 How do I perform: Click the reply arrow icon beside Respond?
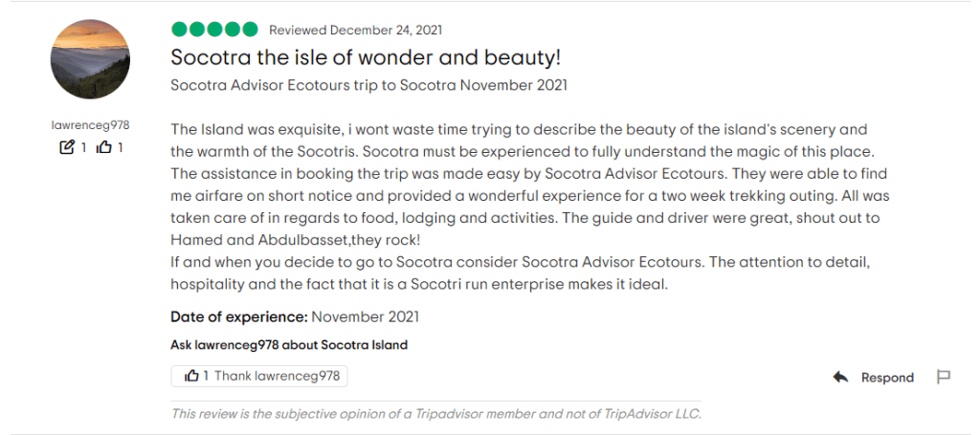click(840, 377)
